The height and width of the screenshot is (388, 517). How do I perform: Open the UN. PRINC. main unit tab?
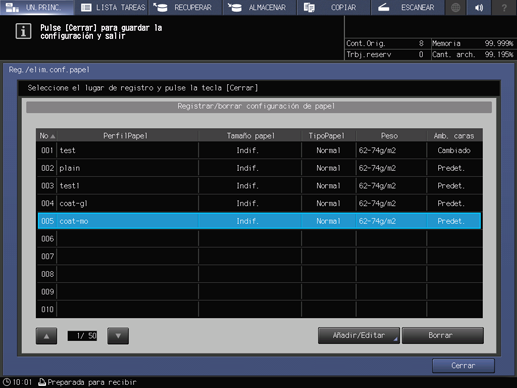(x=37, y=7)
